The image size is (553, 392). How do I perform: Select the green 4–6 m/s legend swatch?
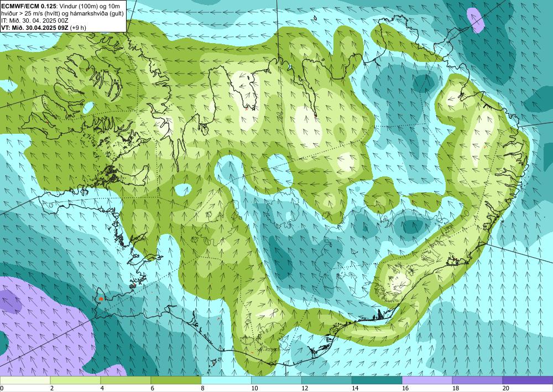[126, 380]
